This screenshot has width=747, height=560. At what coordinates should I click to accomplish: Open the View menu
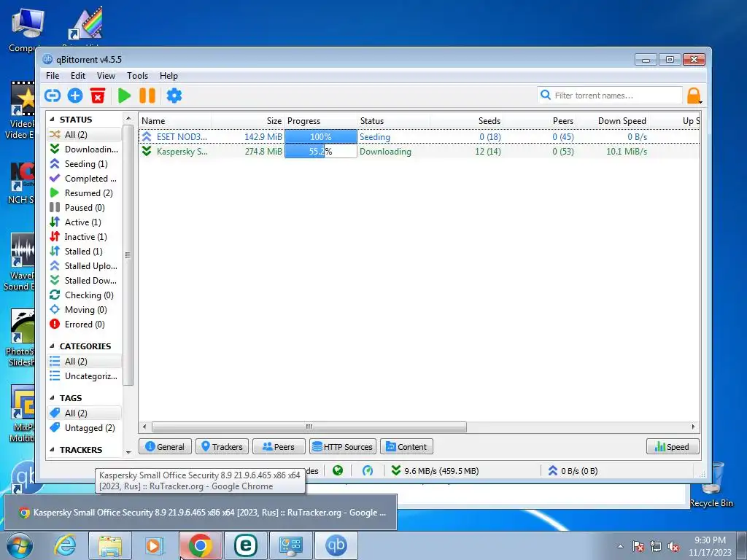[x=106, y=75]
